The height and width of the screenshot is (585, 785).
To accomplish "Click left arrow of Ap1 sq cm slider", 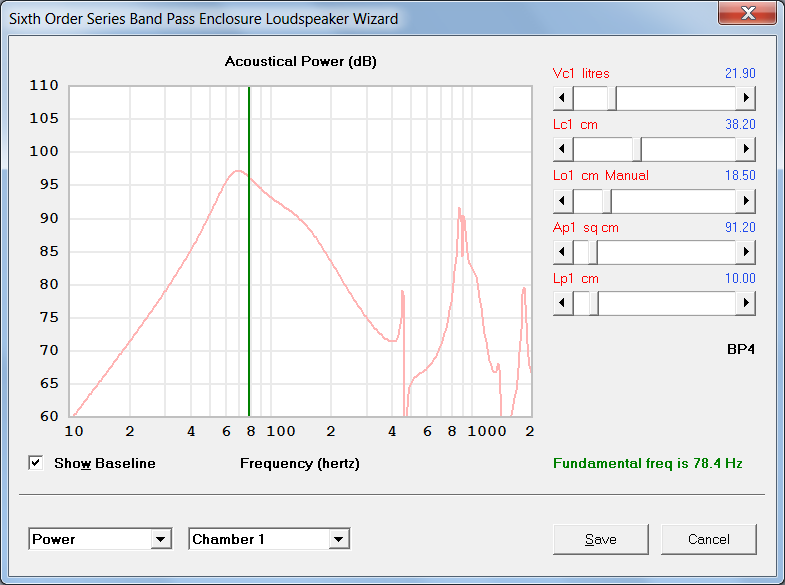I will click(x=563, y=252).
